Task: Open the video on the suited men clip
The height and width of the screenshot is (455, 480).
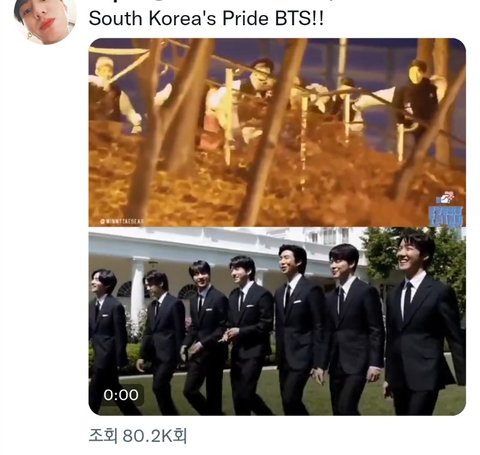Action: [277, 321]
